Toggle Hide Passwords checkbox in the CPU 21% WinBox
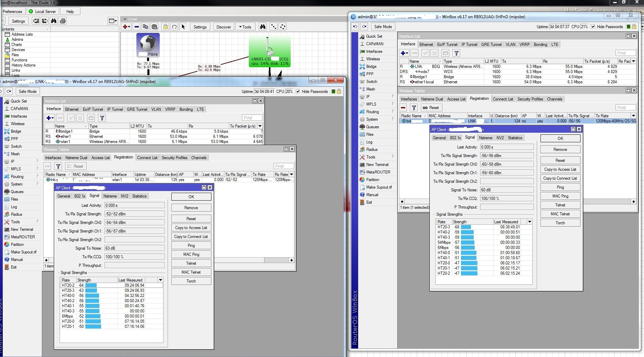 click(593, 27)
